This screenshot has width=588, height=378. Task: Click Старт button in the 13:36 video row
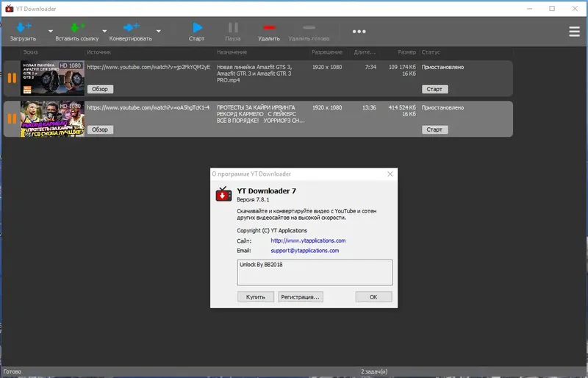tap(434, 129)
